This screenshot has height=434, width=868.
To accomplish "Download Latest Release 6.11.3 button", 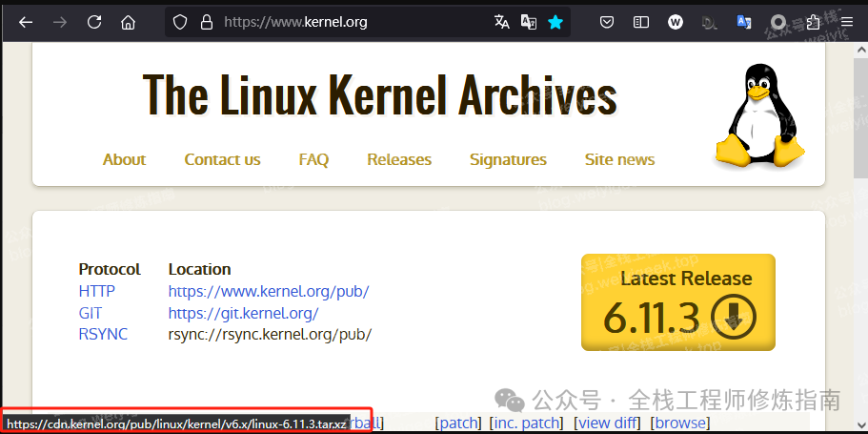I will (678, 302).
